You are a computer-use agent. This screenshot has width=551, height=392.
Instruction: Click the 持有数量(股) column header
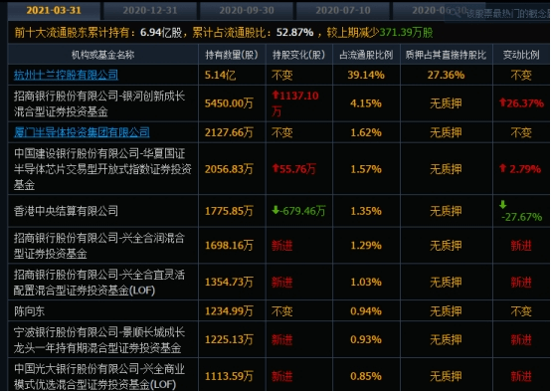point(232,55)
